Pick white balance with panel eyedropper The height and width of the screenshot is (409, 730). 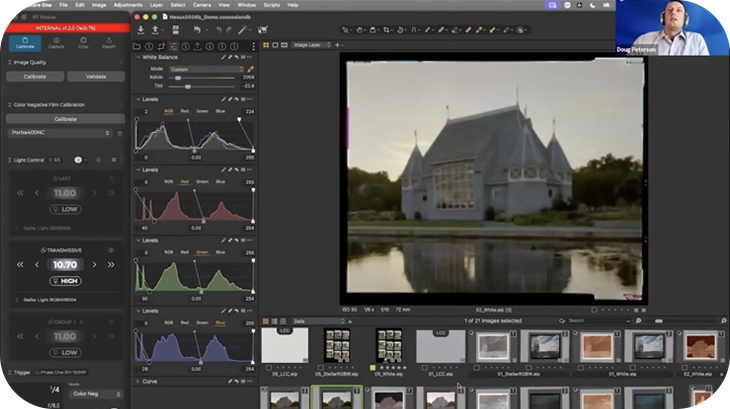click(250, 69)
